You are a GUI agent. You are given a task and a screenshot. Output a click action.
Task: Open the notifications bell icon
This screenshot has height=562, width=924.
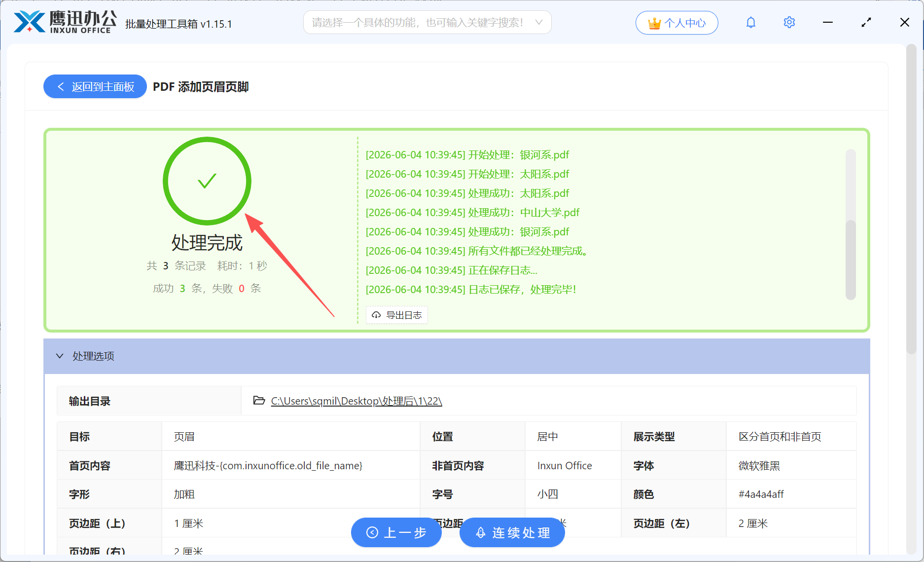point(750,23)
